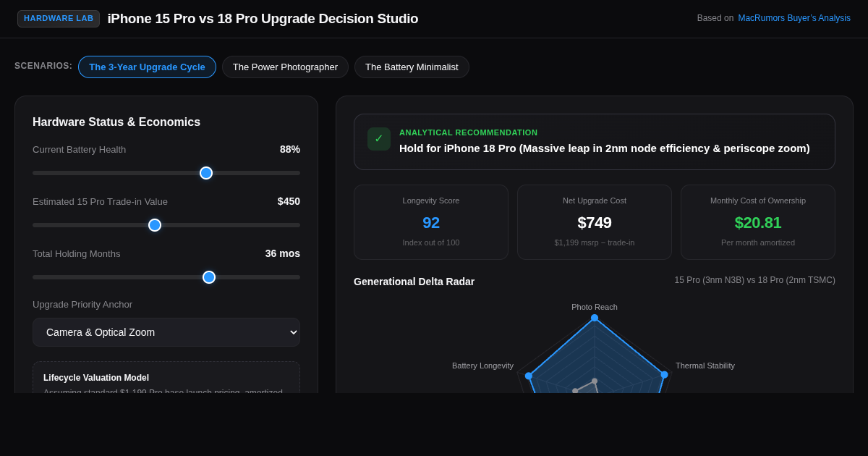Click the Battery Longevity axis label

point(482,366)
